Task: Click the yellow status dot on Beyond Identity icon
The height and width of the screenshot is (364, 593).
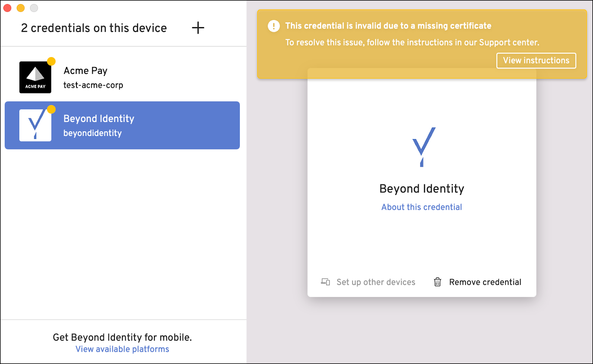Action: [51, 109]
